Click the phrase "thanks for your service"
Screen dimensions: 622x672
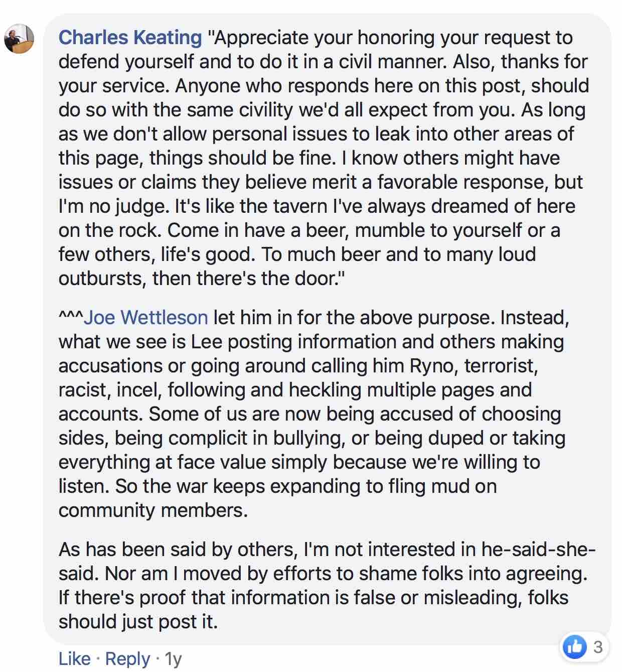[x=544, y=62]
